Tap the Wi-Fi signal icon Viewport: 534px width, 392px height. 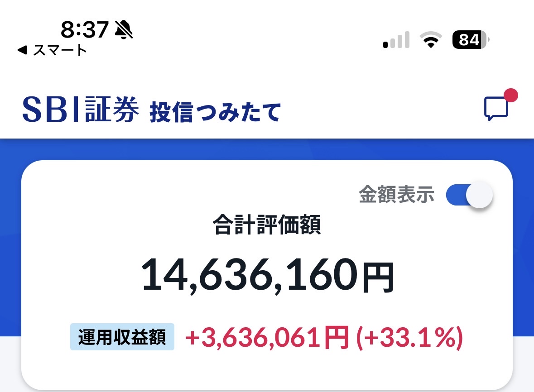point(431,39)
